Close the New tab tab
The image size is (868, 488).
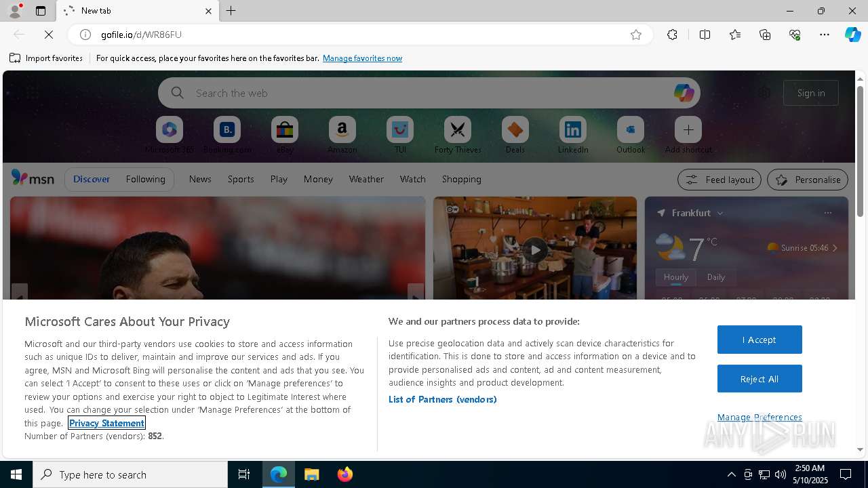[208, 11]
